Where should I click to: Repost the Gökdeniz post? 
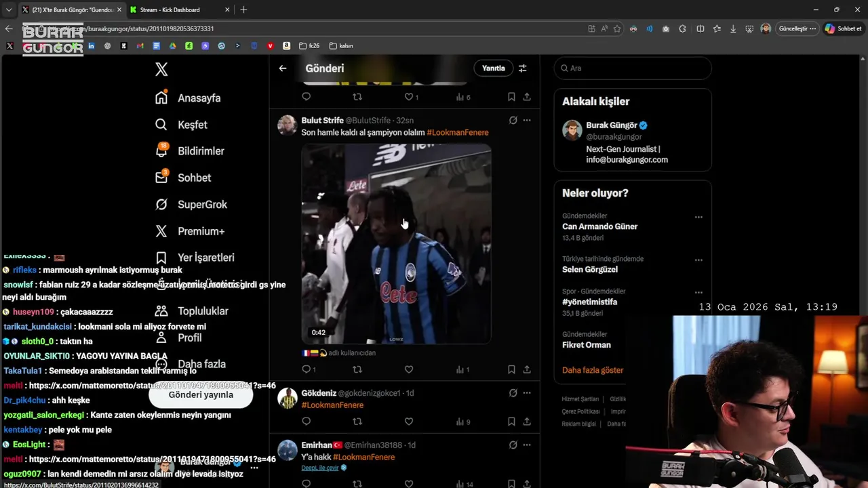click(x=357, y=422)
